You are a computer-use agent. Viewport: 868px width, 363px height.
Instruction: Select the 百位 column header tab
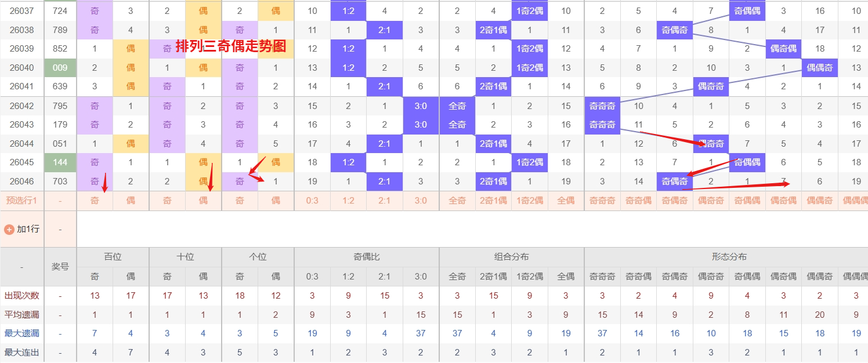112,256
